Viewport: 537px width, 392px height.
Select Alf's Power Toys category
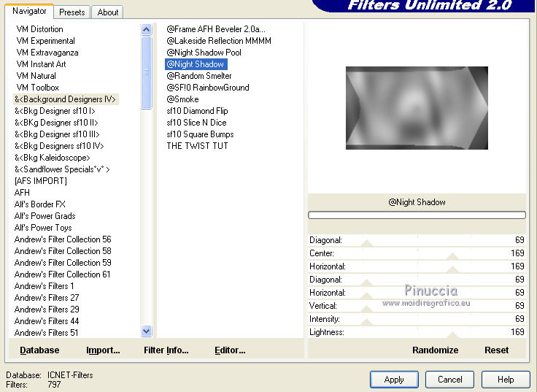43,228
